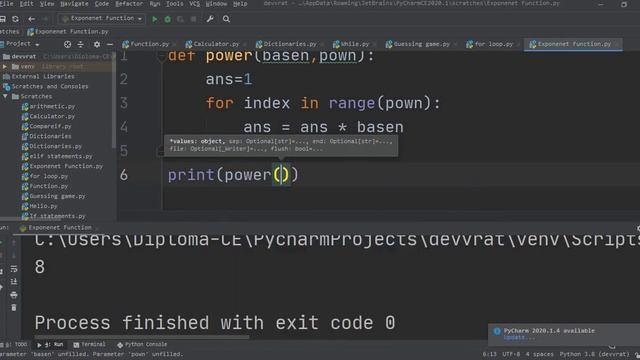Viewport: 640px width, 360px height.
Task: Open the View menu
Action: pos(47,4)
